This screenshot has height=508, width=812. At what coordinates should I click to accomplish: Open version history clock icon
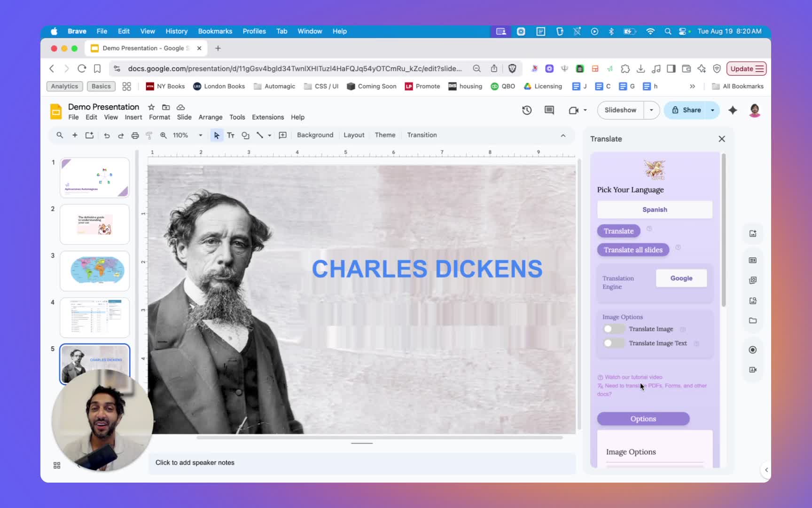point(527,110)
